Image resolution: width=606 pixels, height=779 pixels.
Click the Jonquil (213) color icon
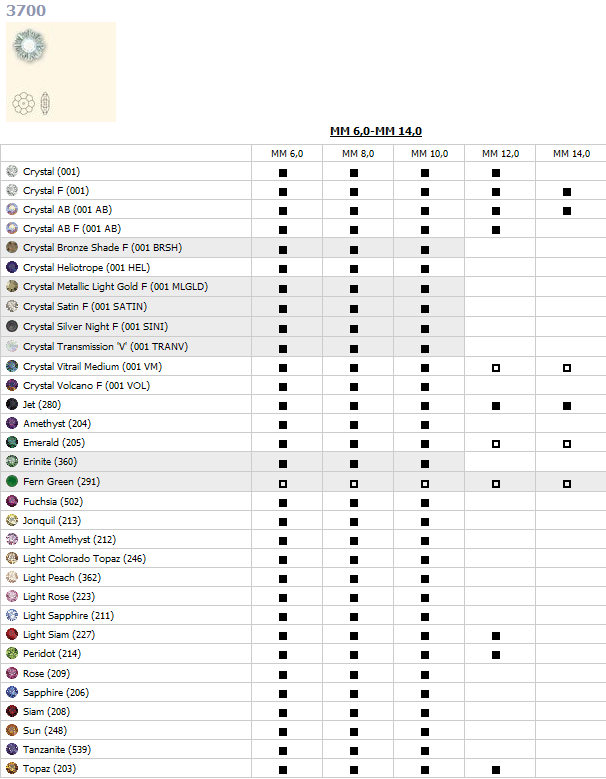12,520
